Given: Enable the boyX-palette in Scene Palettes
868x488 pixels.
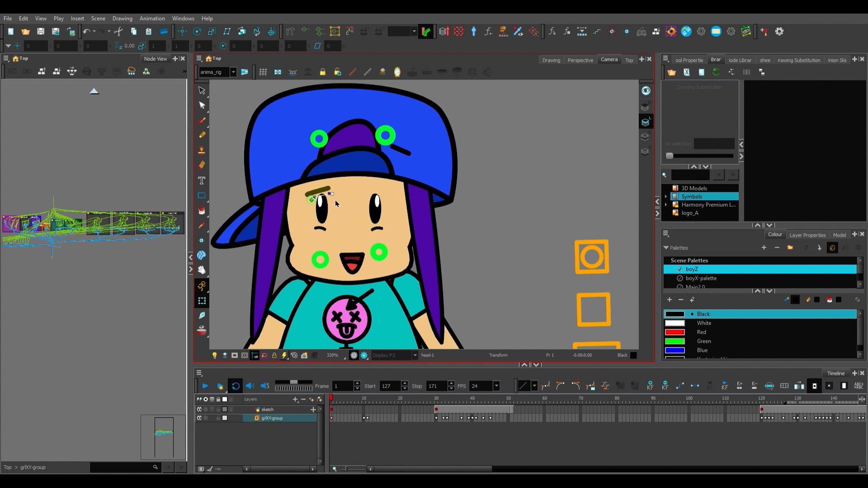Looking at the screenshot, I should 680,278.
